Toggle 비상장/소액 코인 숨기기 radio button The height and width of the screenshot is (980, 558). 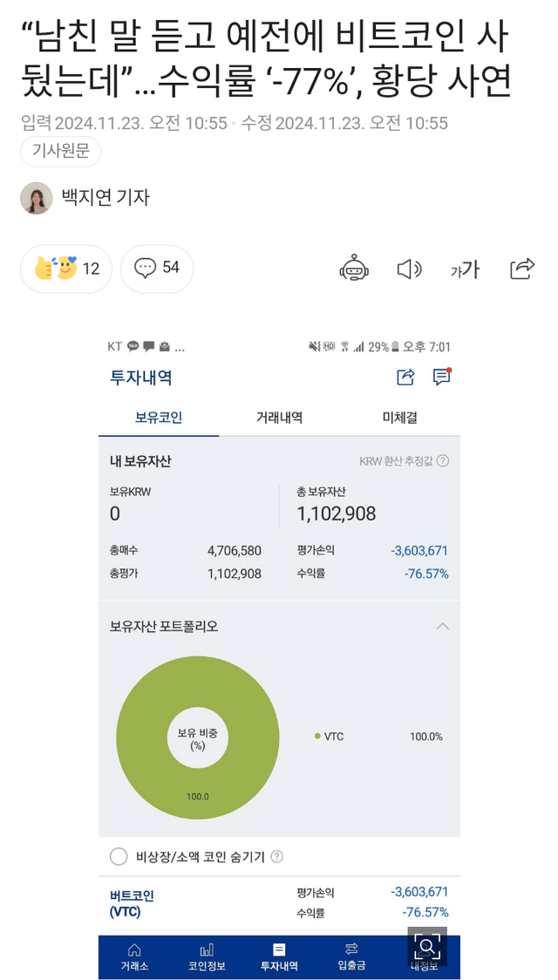119,857
